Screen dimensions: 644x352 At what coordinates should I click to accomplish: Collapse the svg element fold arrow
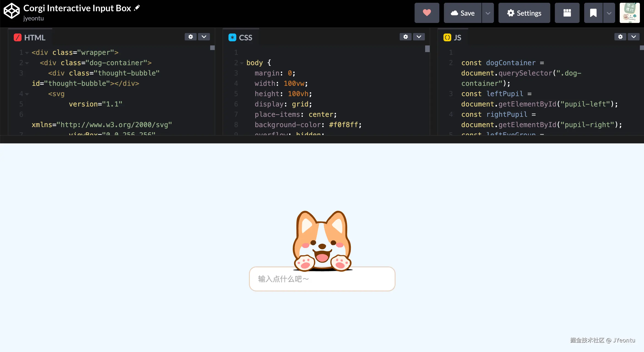[x=27, y=94]
